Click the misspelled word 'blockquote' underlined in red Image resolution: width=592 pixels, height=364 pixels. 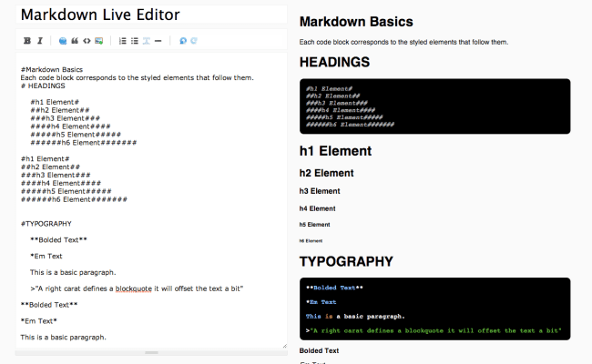tap(134, 288)
